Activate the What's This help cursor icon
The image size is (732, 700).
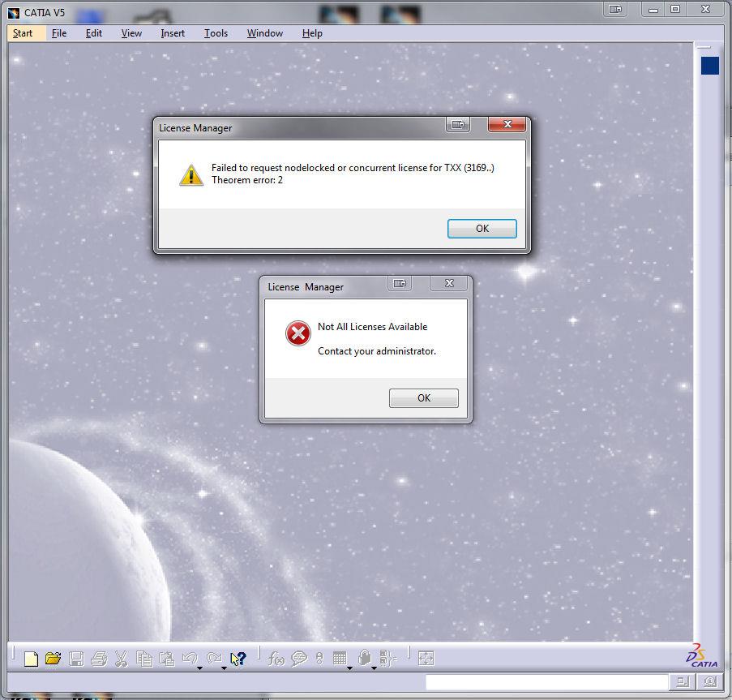[x=238, y=659]
